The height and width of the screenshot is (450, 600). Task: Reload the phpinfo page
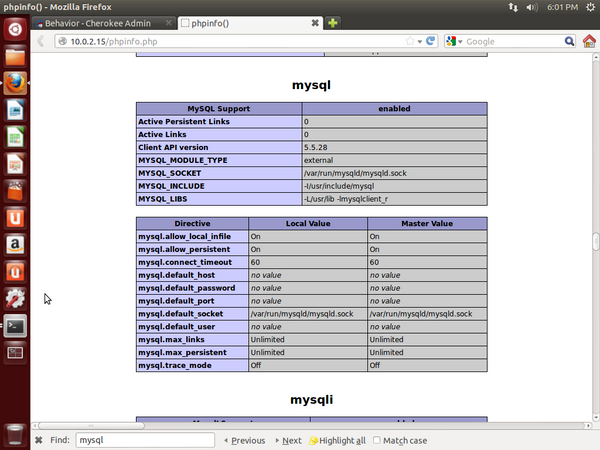coord(430,42)
